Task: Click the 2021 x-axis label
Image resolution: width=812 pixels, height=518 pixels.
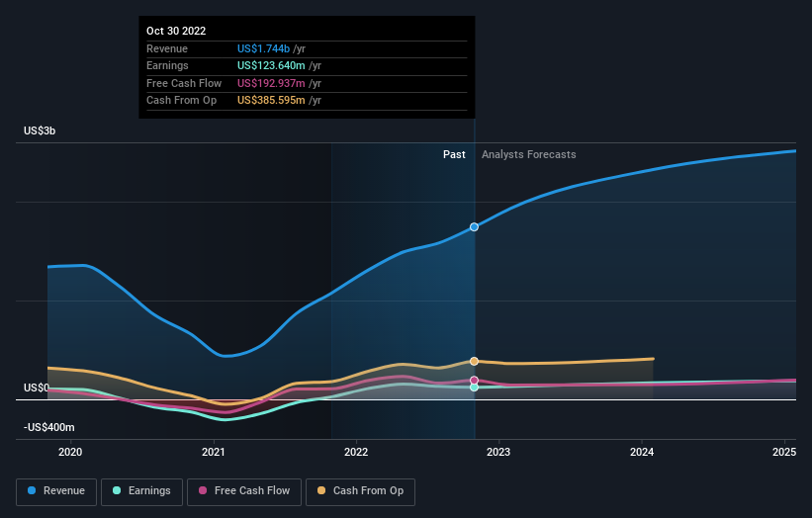Action: pos(214,453)
